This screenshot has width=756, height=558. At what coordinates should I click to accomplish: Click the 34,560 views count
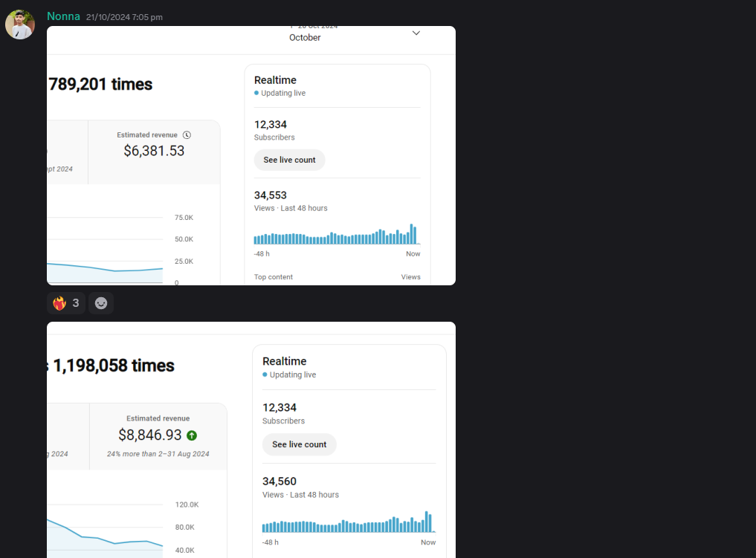tap(280, 481)
